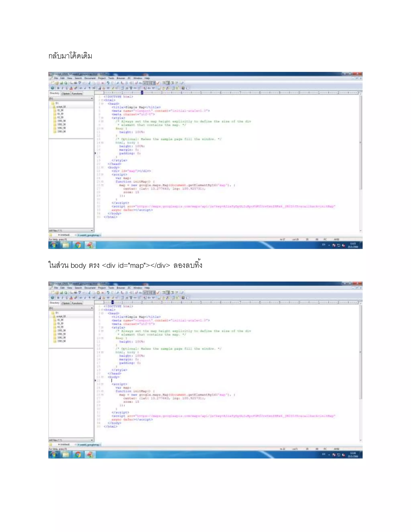Open drive selector dropdown in second EditPlus screenshot
This screenshot has width=411, height=532.
(92, 308)
